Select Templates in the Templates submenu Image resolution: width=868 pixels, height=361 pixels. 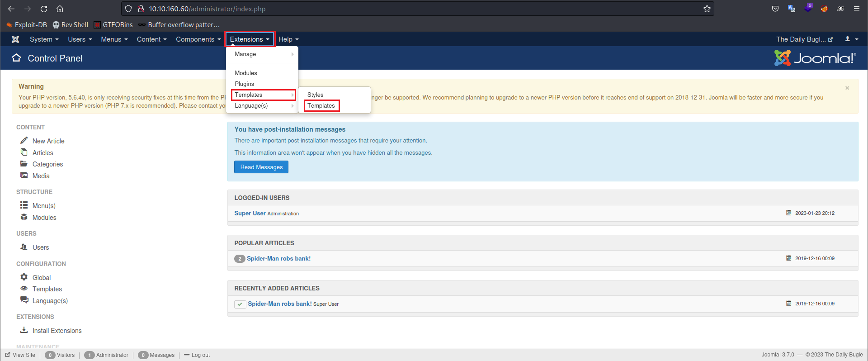coord(321,106)
